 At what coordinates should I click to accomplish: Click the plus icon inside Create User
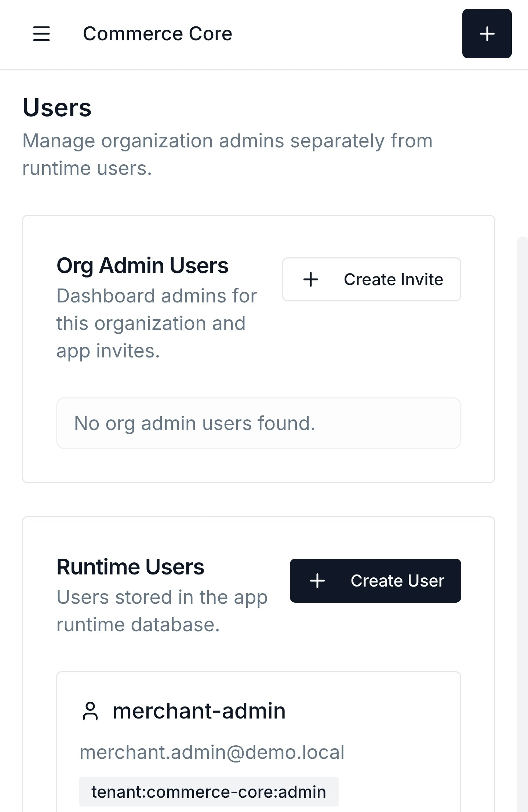click(317, 581)
